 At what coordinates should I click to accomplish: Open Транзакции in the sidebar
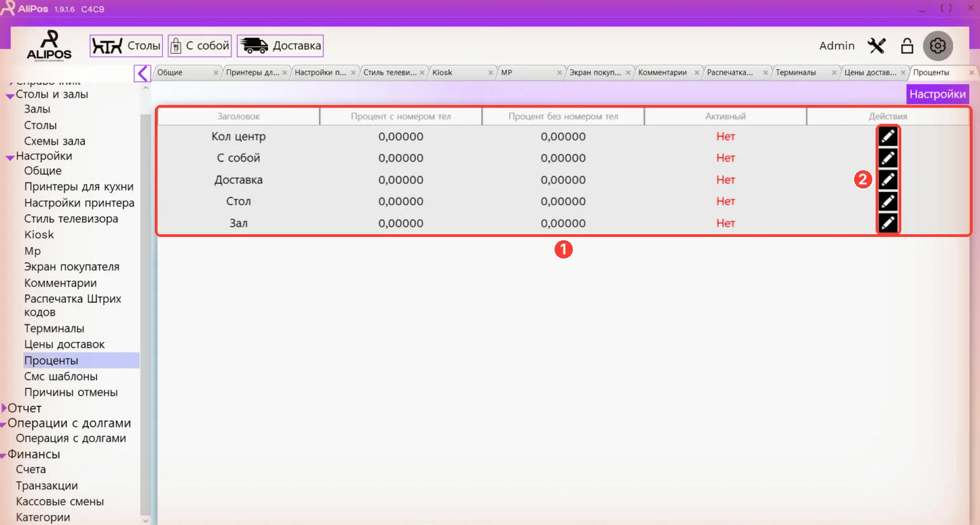coord(46,486)
